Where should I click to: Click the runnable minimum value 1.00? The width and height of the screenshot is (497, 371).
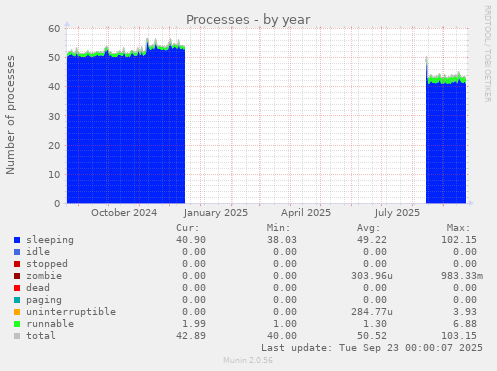284,324
